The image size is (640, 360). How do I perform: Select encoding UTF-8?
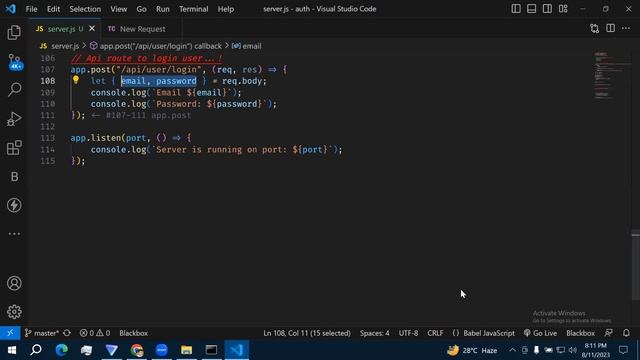408,333
